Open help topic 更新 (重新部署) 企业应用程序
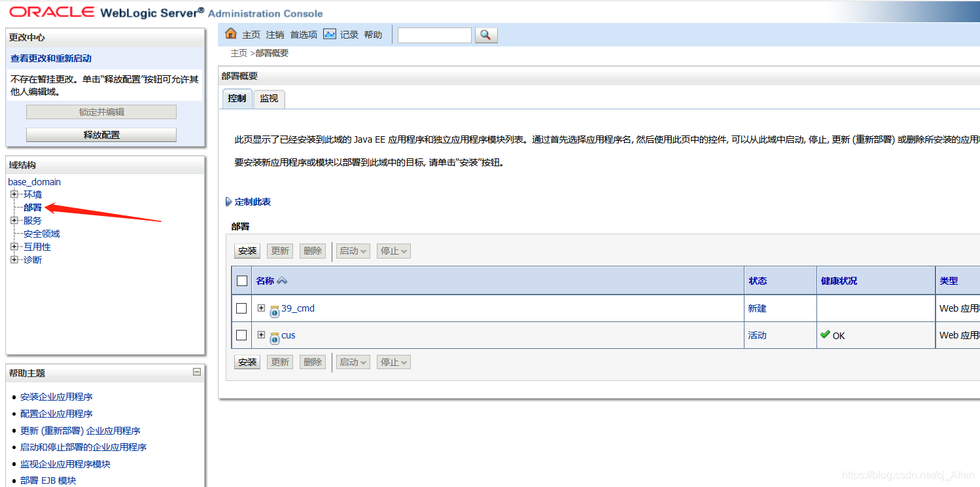980x487 pixels. (80, 431)
